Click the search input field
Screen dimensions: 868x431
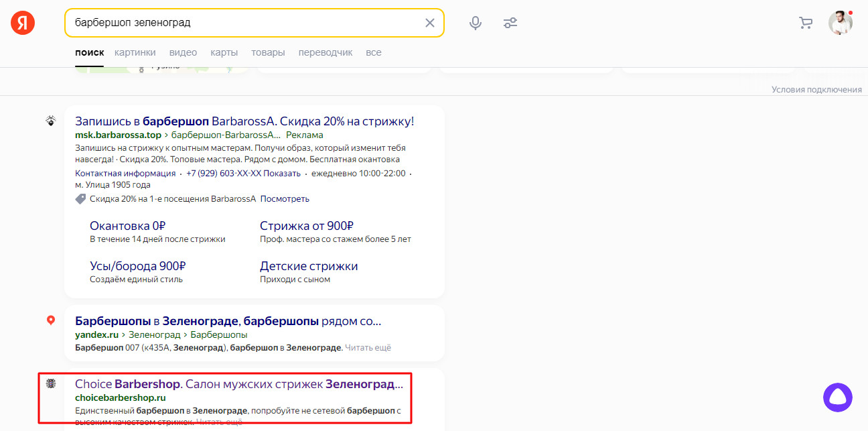coord(241,23)
